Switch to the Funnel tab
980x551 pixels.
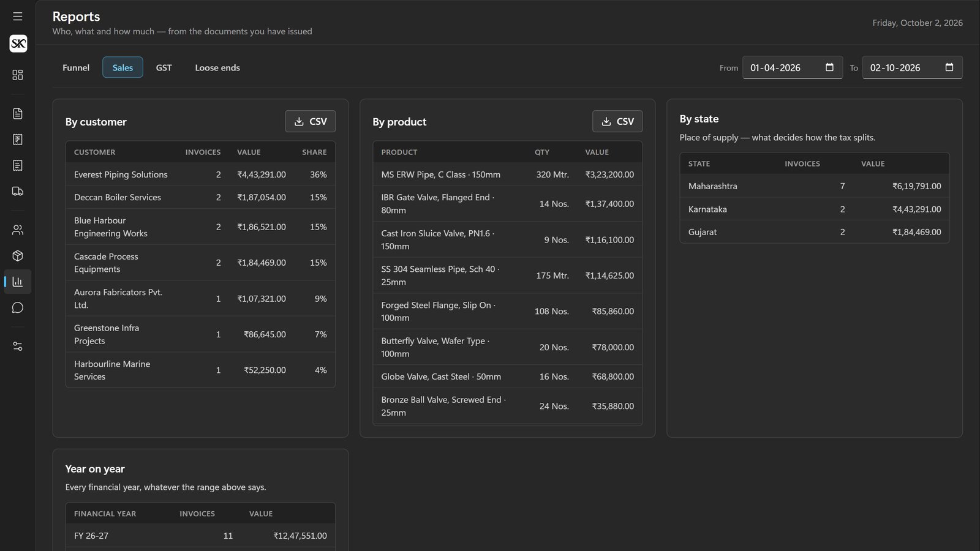(76, 67)
